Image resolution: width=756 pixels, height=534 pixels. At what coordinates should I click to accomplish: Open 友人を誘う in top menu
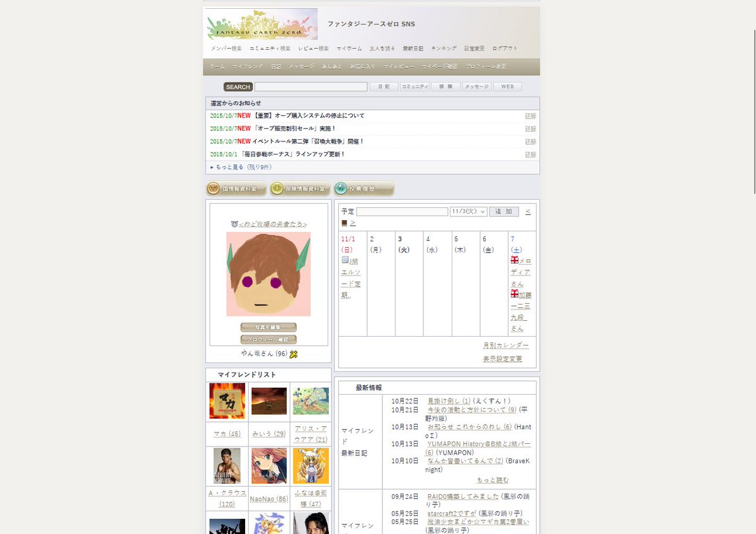pos(382,49)
